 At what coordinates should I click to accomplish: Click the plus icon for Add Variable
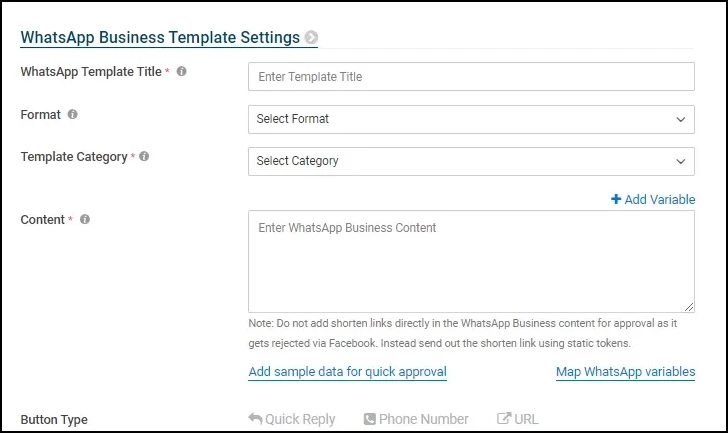616,199
